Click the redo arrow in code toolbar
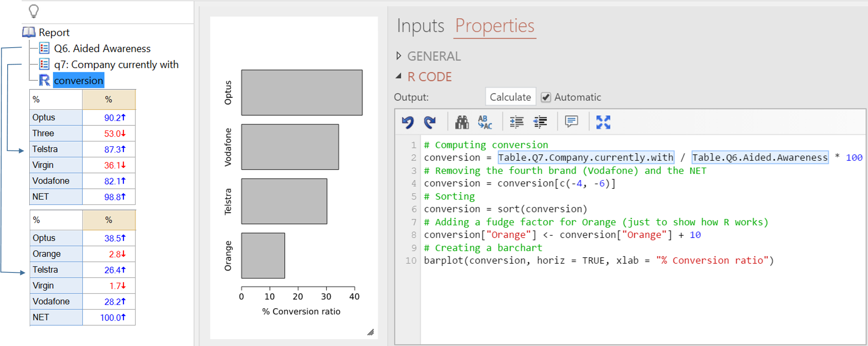This screenshot has width=868, height=346. (430, 122)
